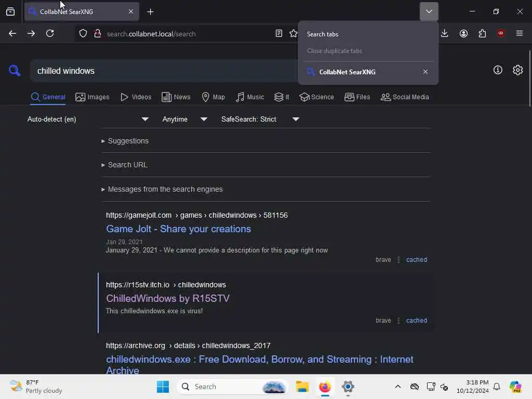Open the Firefox hamburger menu
Image resolution: width=532 pixels, height=399 pixels.
click(520, 33)
